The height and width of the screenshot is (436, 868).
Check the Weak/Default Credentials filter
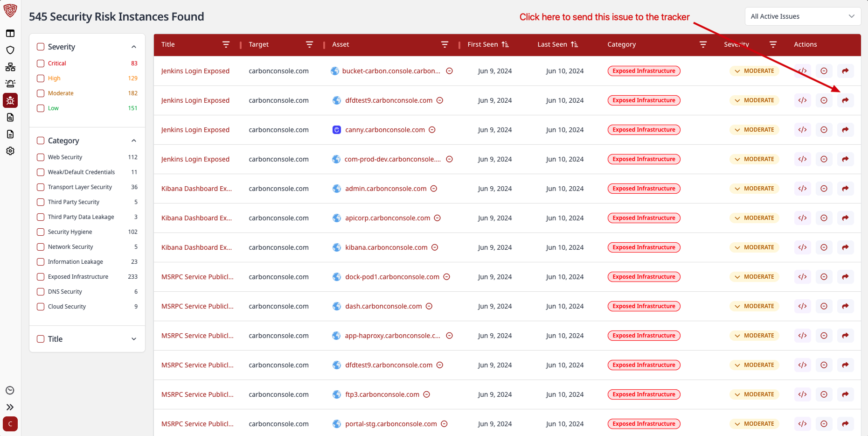coord(41,172)
